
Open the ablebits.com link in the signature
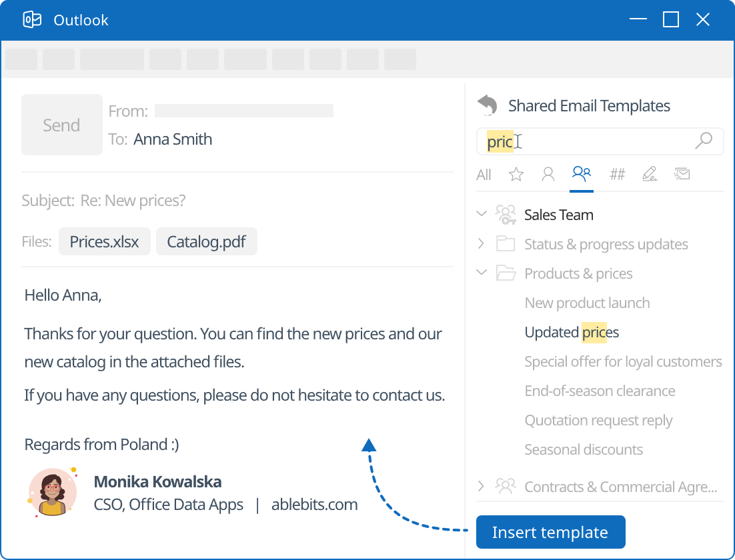click(314, 504)
